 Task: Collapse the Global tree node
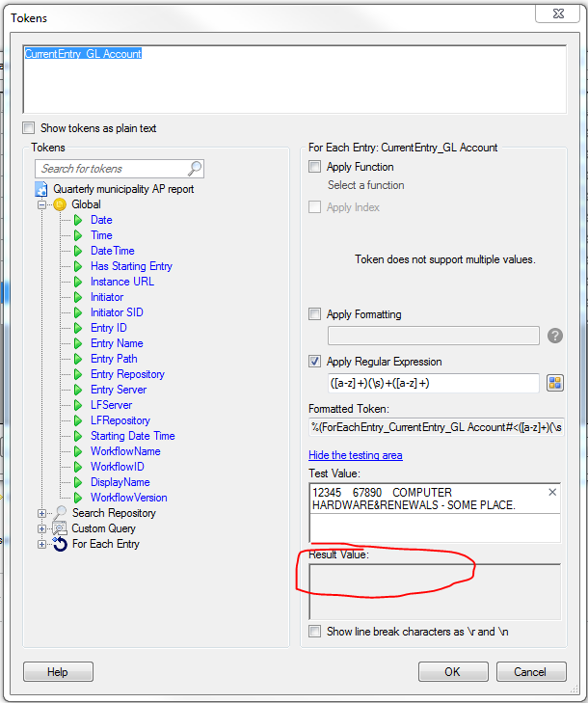click(41, 204)
